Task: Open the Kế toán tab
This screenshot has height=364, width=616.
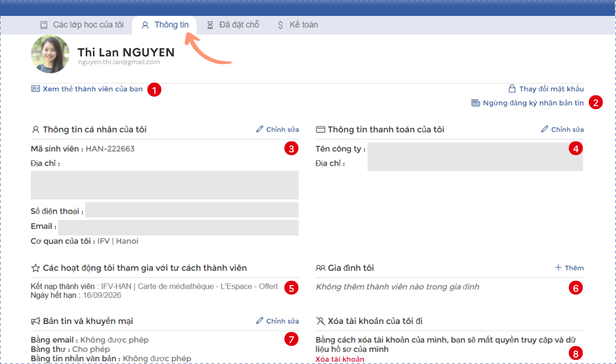Action: [303, 25]
